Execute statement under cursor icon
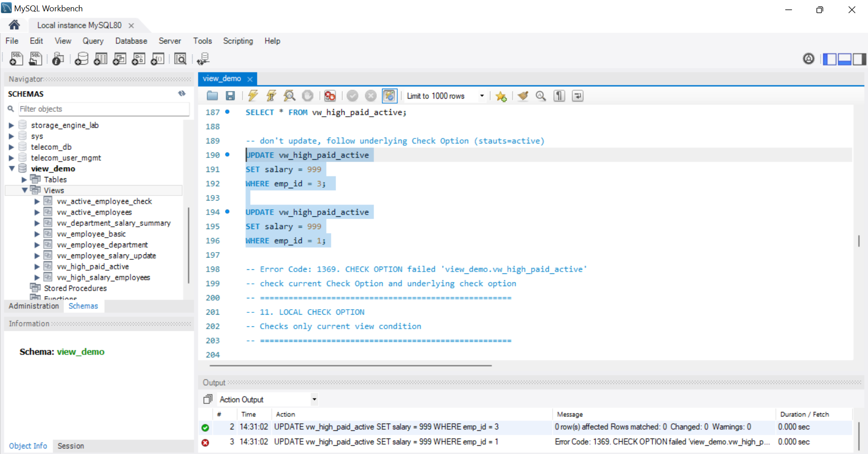This screenshot has width=868, height=454. [271, 96]
